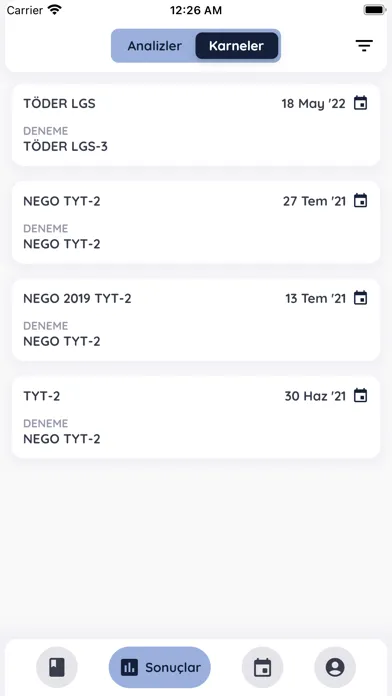Tap the 18 May '22 date label
This screenshot has width=392, height=696.
coord(313,103)
